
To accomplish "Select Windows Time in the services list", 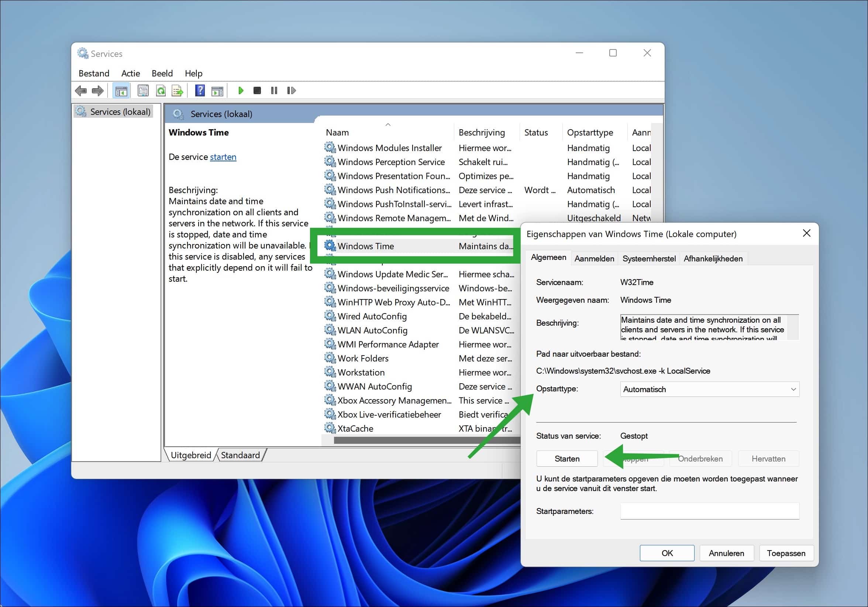I will [x=365, y=246].
